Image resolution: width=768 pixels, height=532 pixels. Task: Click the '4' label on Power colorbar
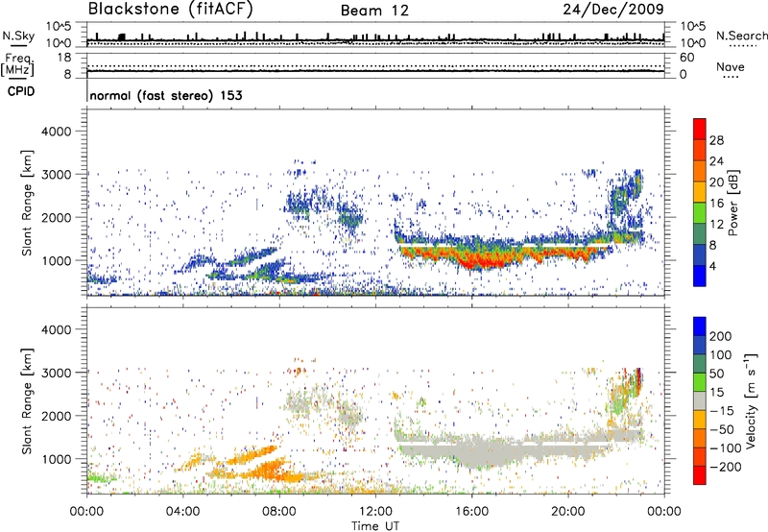(x=713, y=267)
